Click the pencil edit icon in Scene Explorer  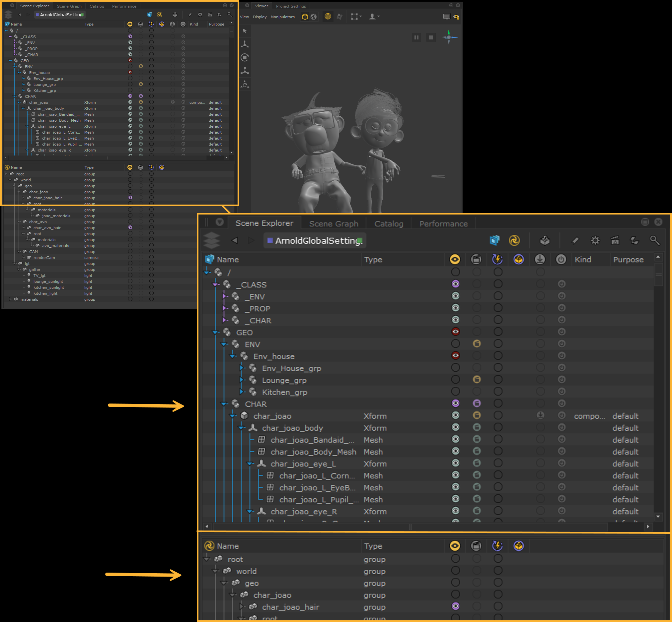[190, 15]
